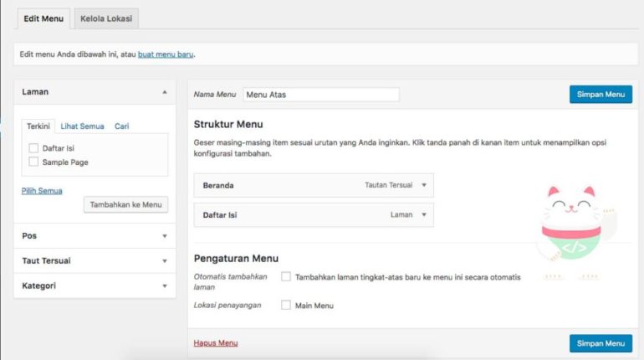The height and width of the screenshot is (360, 644).
Task: Collapse the Laman panel arrow
Action: point(165,92)
